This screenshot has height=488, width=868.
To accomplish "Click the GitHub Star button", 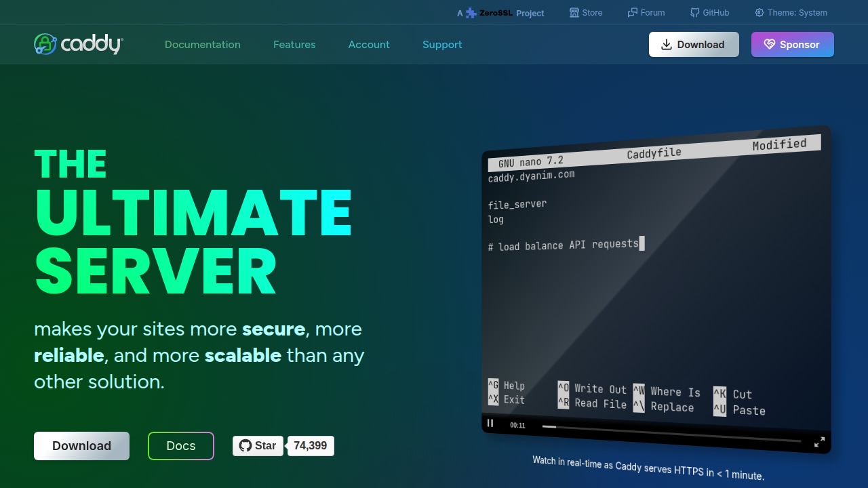I will click(x=258, y=446).
